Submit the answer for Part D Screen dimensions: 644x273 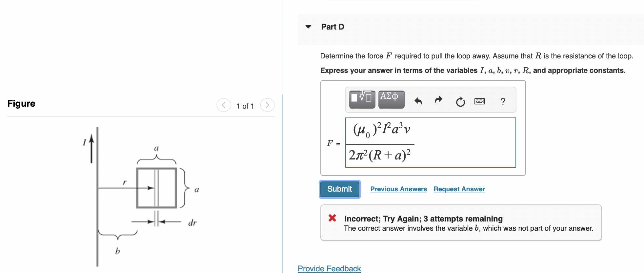(x=339, y=189)
